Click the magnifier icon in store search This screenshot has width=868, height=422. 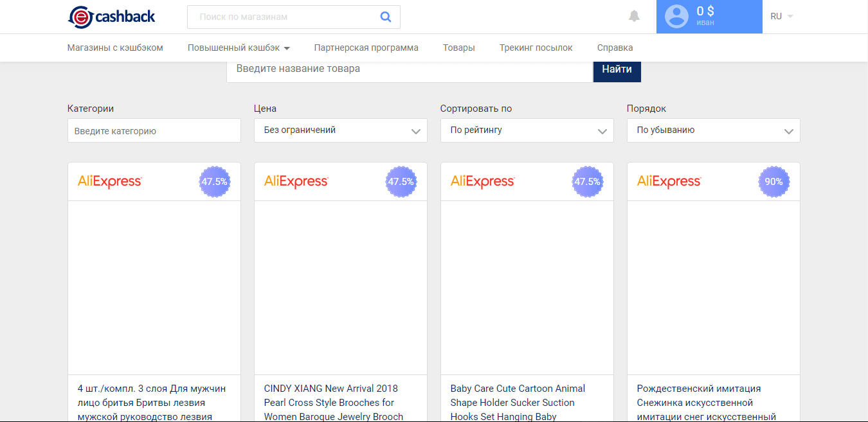(x=386, y=17)
